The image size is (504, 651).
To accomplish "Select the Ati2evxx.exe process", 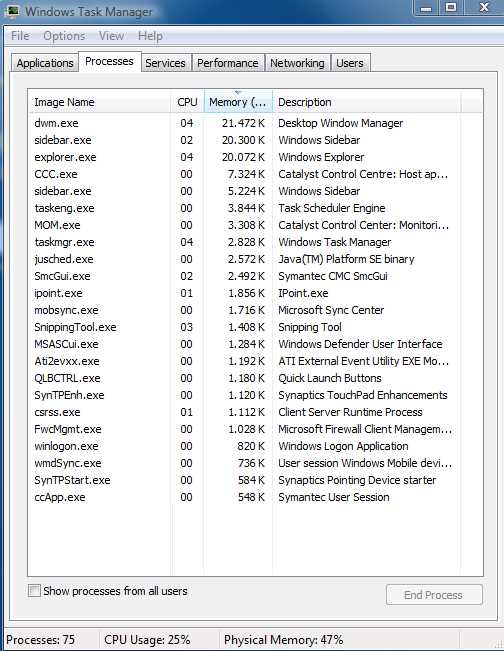I will pos(245,361).
